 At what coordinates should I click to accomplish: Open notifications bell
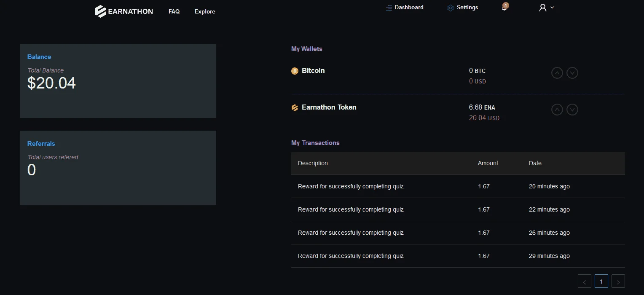(504, 8)
